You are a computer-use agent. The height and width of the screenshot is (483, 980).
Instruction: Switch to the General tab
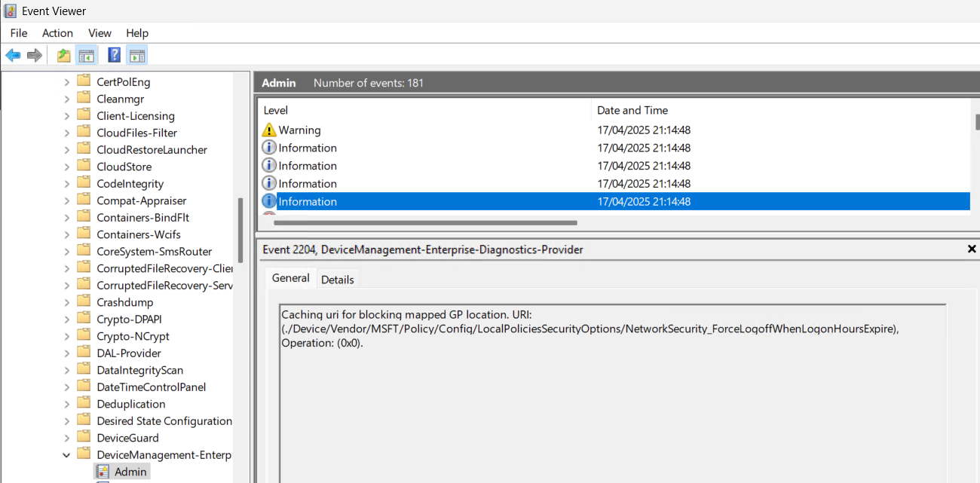coord(290,278)
